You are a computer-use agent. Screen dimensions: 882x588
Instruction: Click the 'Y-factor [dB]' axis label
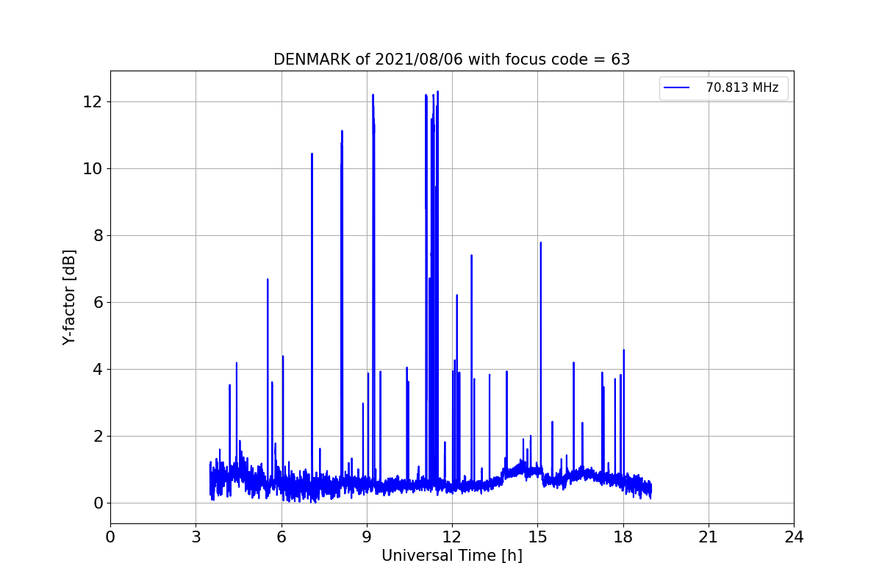click(69, 297)
